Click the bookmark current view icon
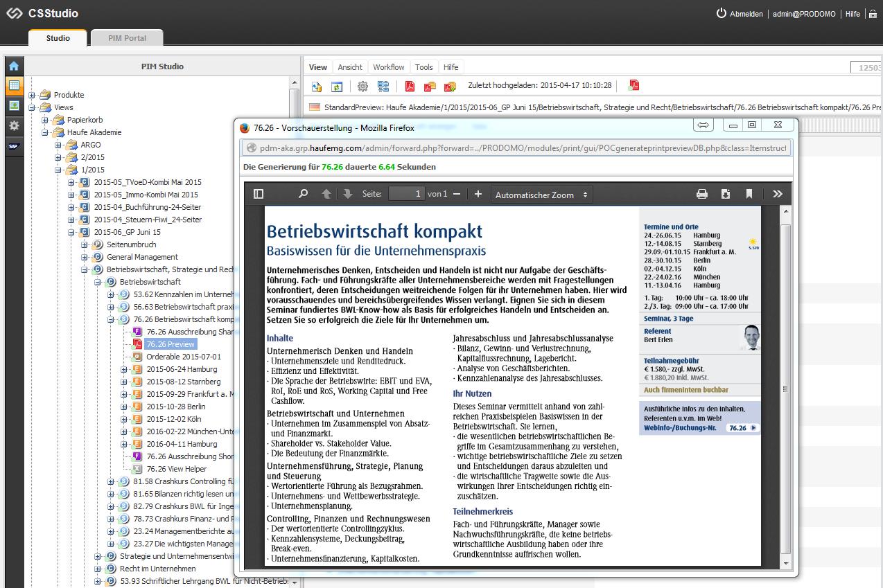The image size is (883, 588). coord(749,194)
